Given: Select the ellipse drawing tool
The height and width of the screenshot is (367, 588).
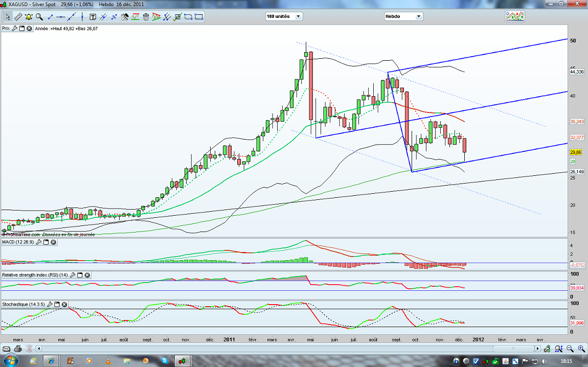Looking at the screenshot, I should click(x=188, y=17).
